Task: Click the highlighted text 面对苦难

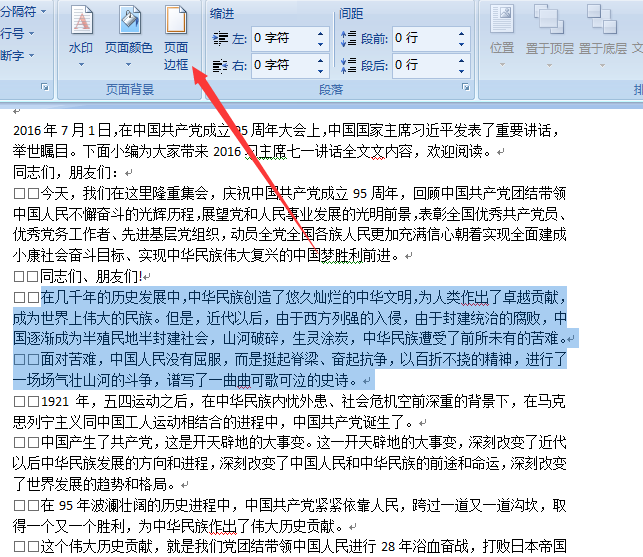Action: click(68, 359)
